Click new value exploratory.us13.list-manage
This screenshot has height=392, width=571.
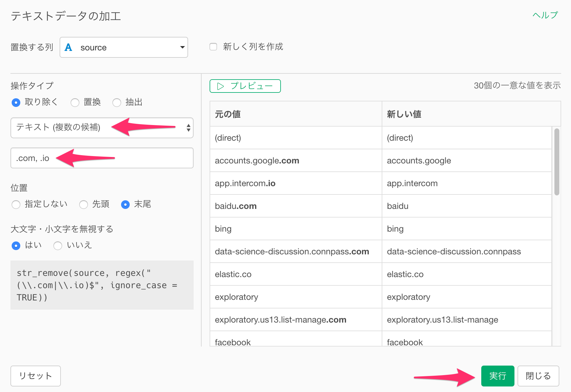(443, 320)
